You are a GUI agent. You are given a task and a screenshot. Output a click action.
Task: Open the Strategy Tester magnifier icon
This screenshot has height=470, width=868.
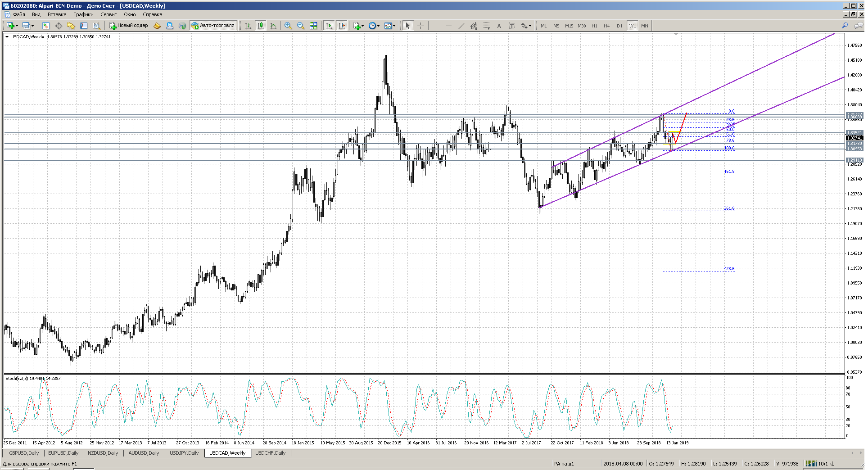coord(96,26)
